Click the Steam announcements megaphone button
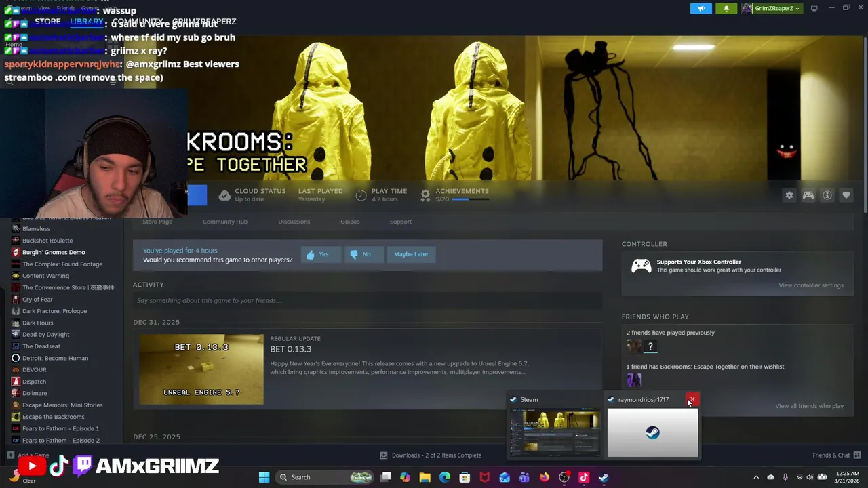The width and height of the screenshot is (868, 488). (701, 8)
